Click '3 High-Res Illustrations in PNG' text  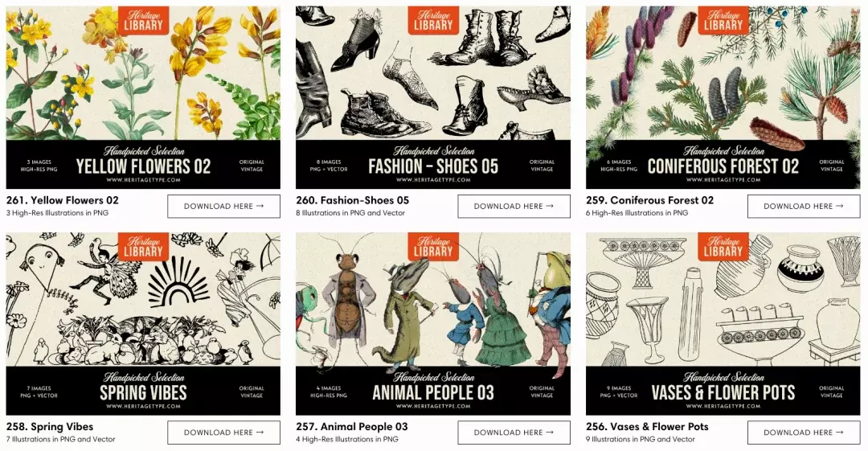[x=58, y=213]
